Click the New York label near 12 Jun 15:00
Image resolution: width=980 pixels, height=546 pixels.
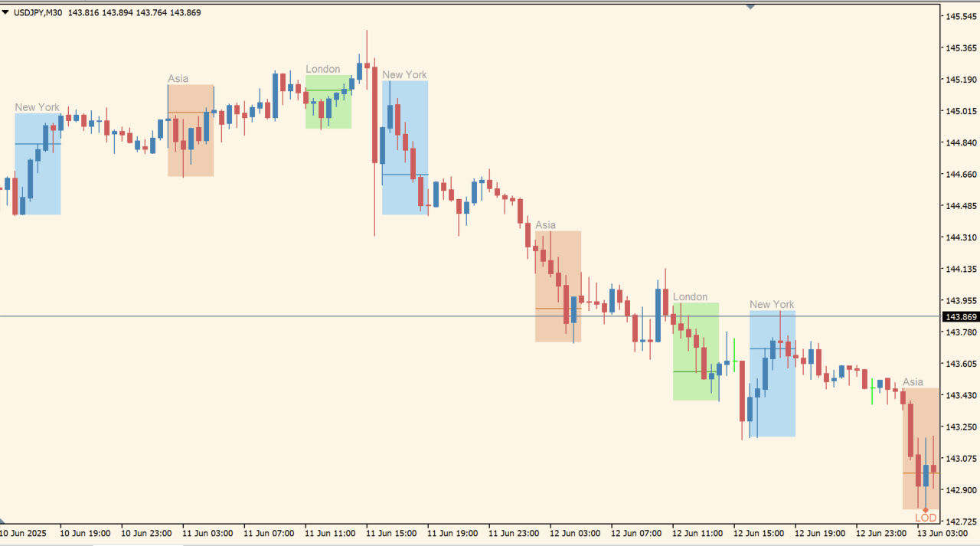[x=772, y=305]
